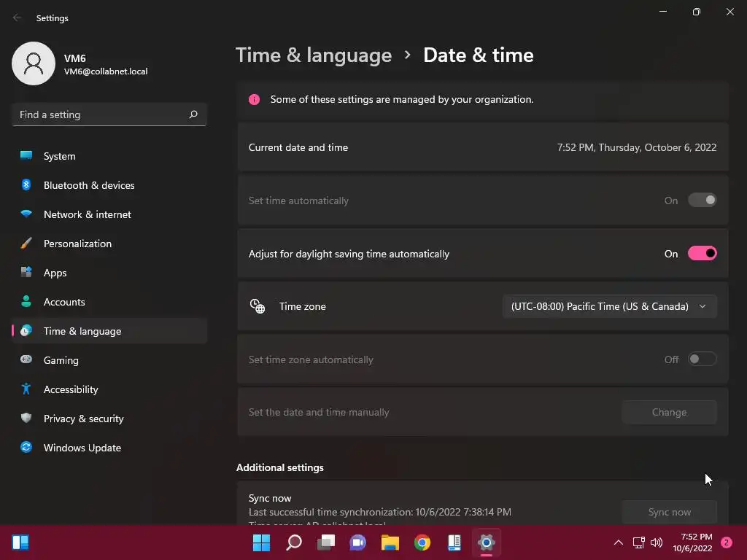Open the Time zone dropdown list
747x560 pixels.
pyautogui.click(x=609, y=306)
